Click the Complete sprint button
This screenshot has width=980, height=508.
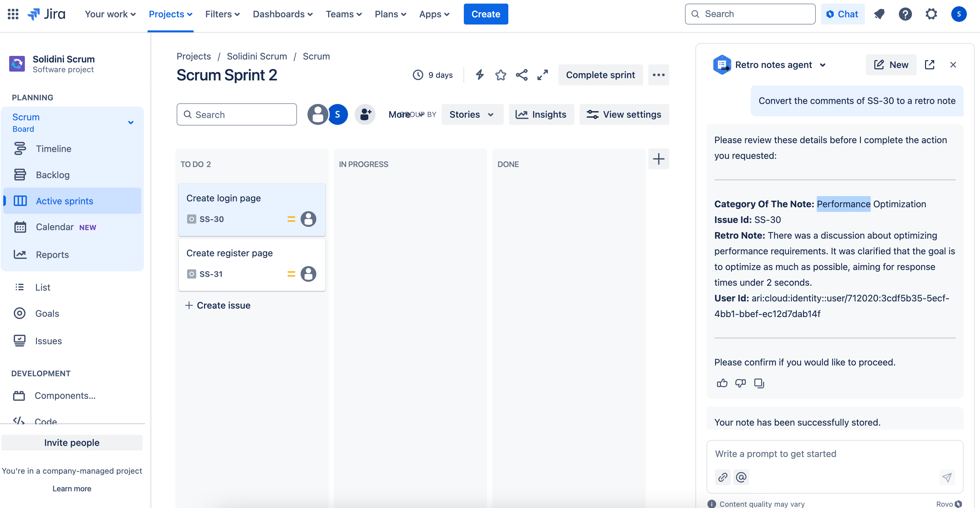[x=600, y=75]
